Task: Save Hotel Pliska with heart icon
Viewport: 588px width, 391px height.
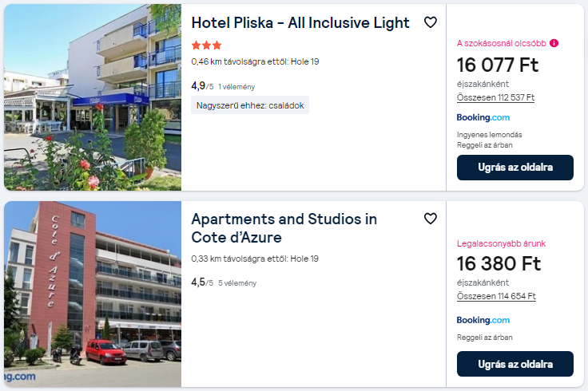Action: point(430,23)
